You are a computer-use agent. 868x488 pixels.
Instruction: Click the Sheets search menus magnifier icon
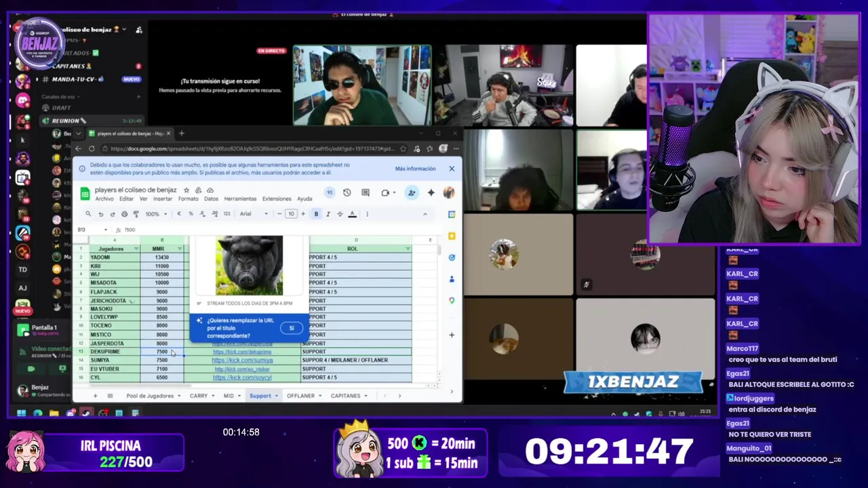point(87,214)
